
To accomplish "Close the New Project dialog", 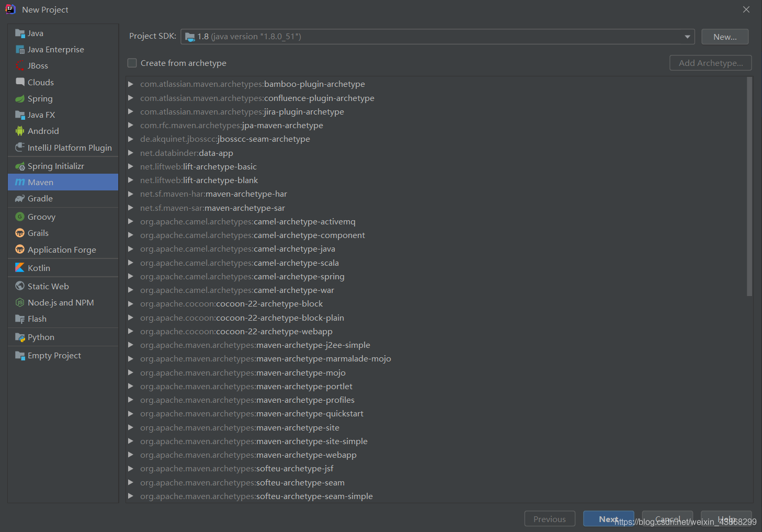I will (746, 9).
